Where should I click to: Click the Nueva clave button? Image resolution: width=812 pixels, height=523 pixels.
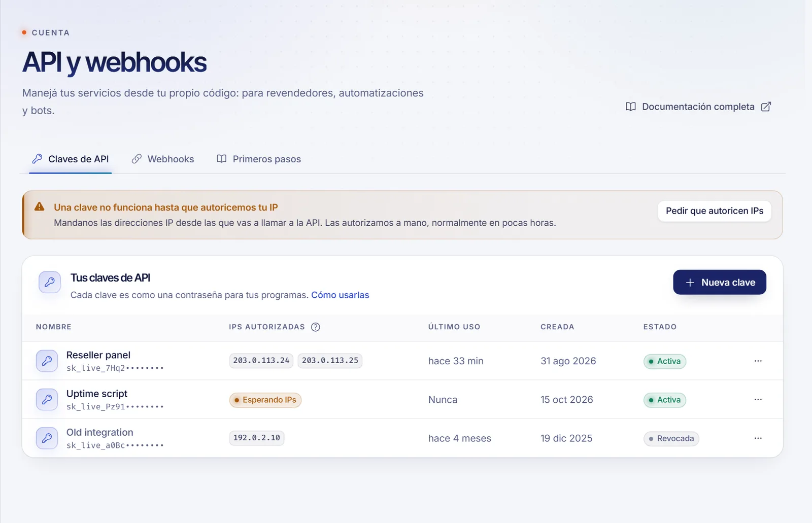pyautogui.click(x=720, y=283)
